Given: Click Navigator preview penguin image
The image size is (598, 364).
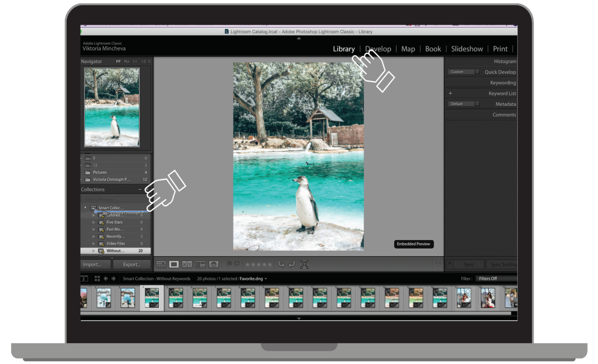Looking at the screenshot, I should [x=112, y=107].
